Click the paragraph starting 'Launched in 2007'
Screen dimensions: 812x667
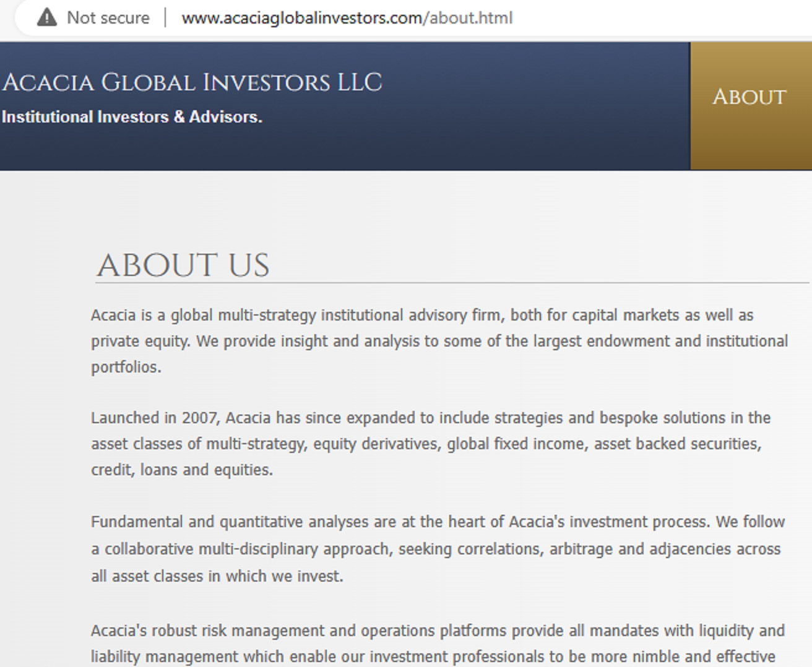pos(431,444)
